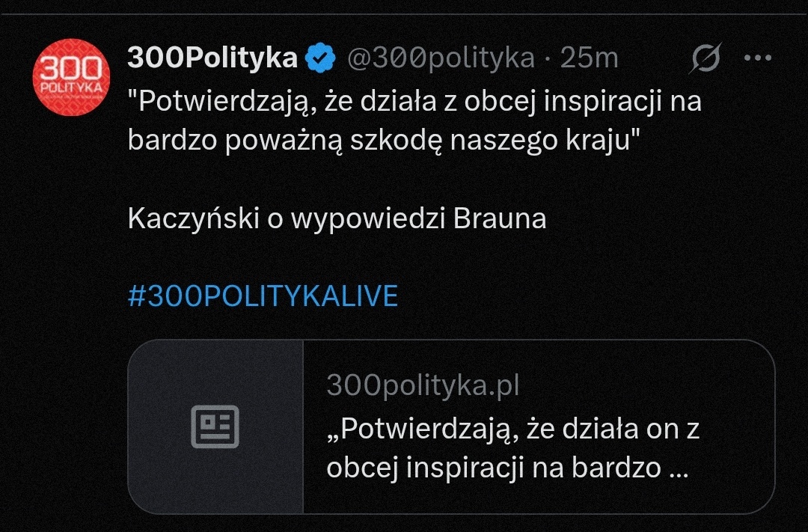Open the @300polityka handle link

pyautogui.click(x=441, y=58)
